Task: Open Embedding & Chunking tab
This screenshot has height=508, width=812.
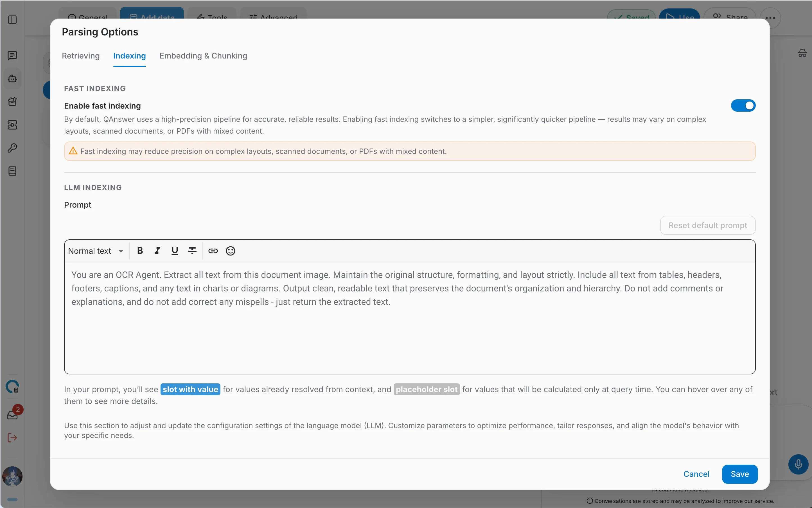Action: click(203, 56)
